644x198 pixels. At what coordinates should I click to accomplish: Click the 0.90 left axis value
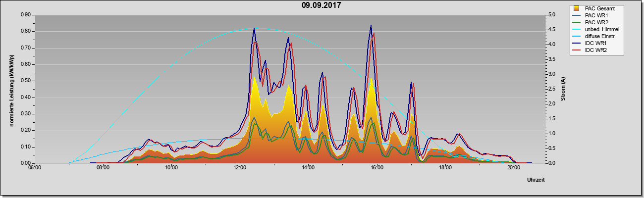point(26,15)
